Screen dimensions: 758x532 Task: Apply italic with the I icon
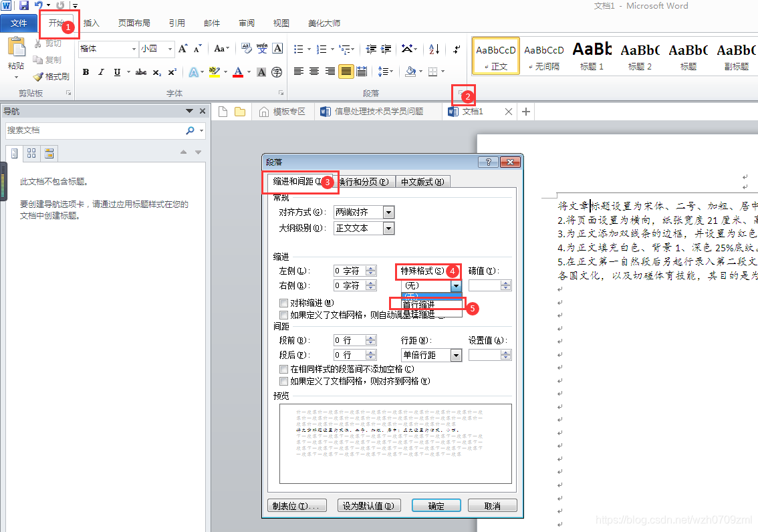click(x=101, y=72)
